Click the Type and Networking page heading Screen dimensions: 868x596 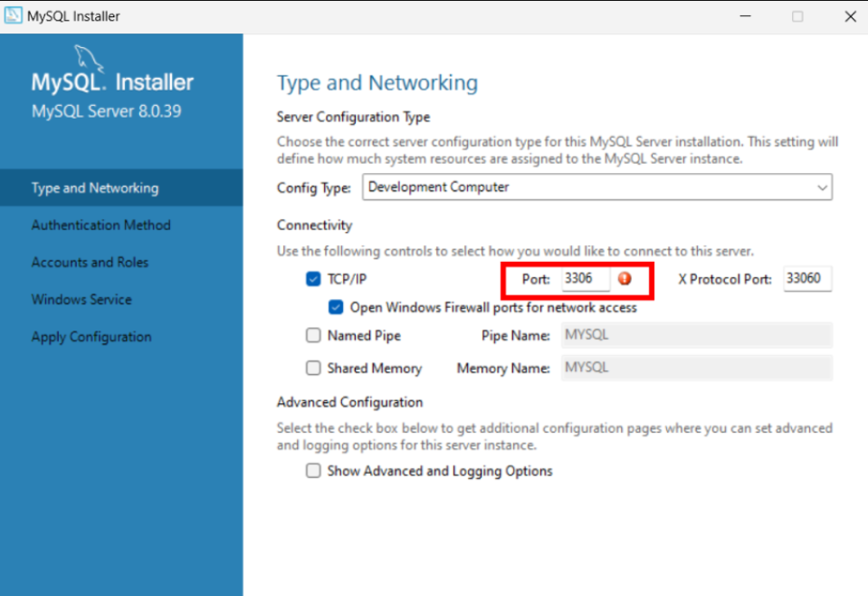[377, 83]
